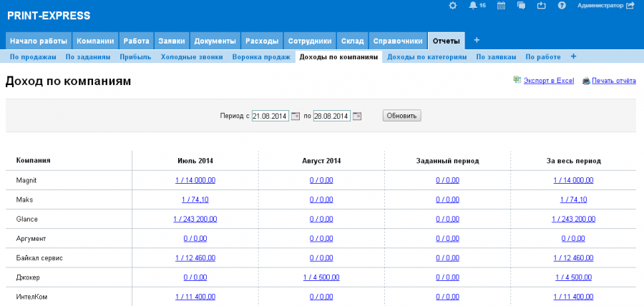Open the settings gear icon
This screenshot has width=644, height=306.
pyautogui.click(x=452, y=6)
